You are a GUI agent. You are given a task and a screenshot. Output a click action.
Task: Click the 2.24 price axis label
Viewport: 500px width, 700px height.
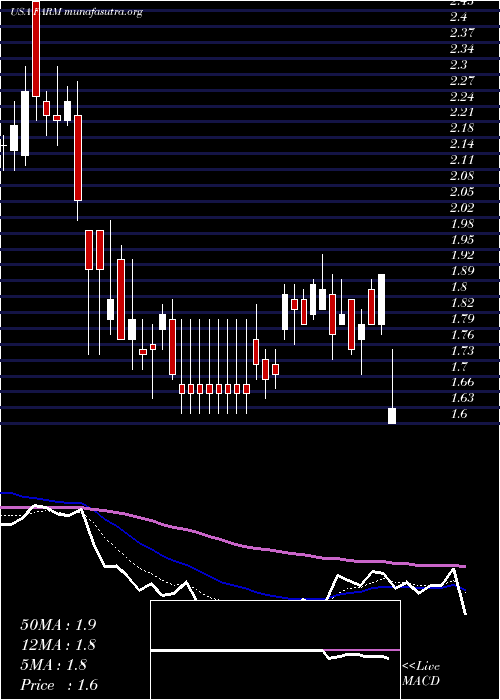click(x=462, y=97)
